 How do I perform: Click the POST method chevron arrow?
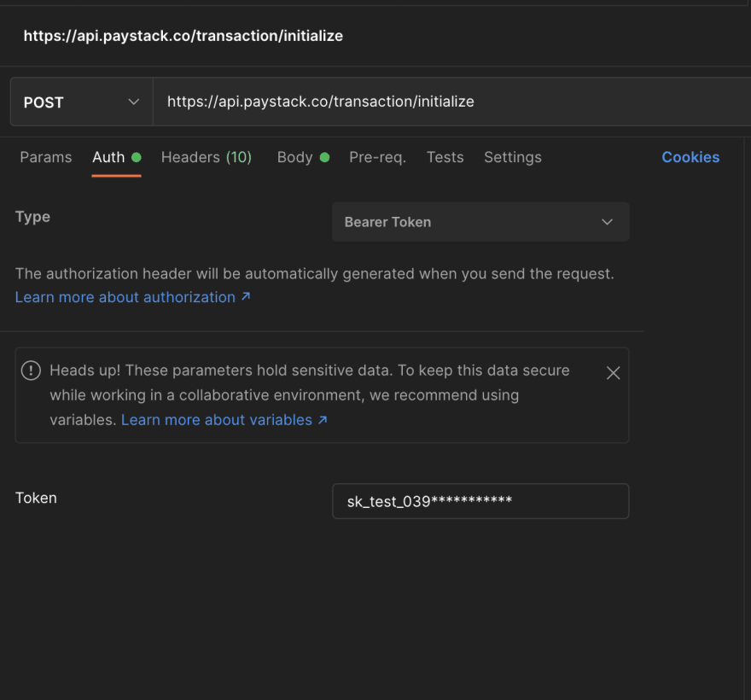pos(134,102)
